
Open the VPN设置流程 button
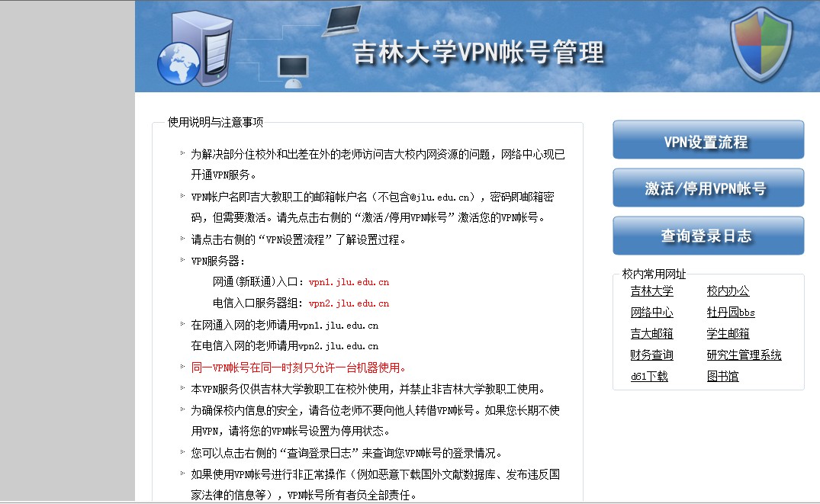[x=708, y=142]
